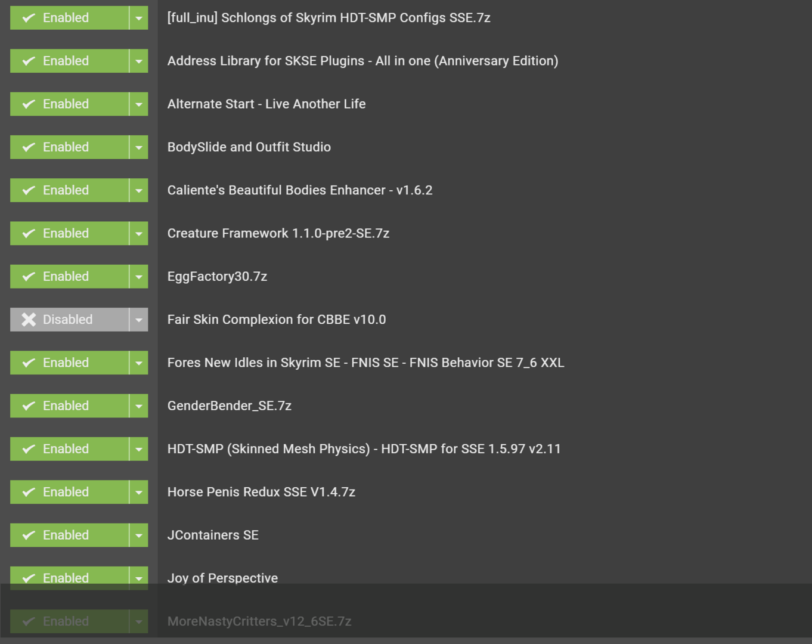This screenshot has height=644, width=812.
Task: Expand dropdown arrow for Horse Penis Redux SSE
Action: 139,492
